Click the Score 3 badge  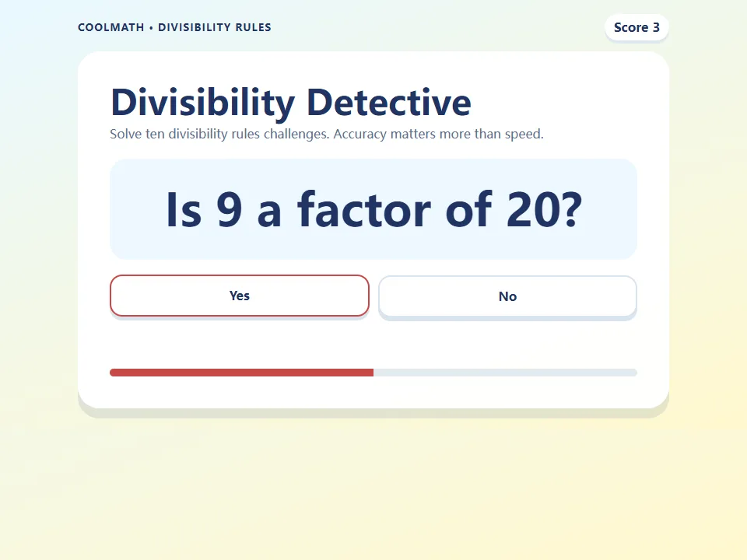pos(637,28)
